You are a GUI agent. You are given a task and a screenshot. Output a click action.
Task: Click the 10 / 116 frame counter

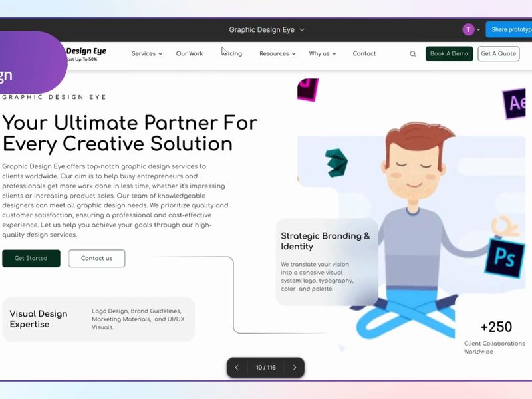tap(265, 368)
